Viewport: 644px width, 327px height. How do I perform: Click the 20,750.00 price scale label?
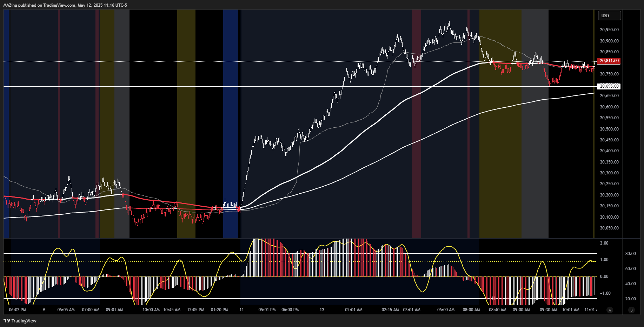609,74
